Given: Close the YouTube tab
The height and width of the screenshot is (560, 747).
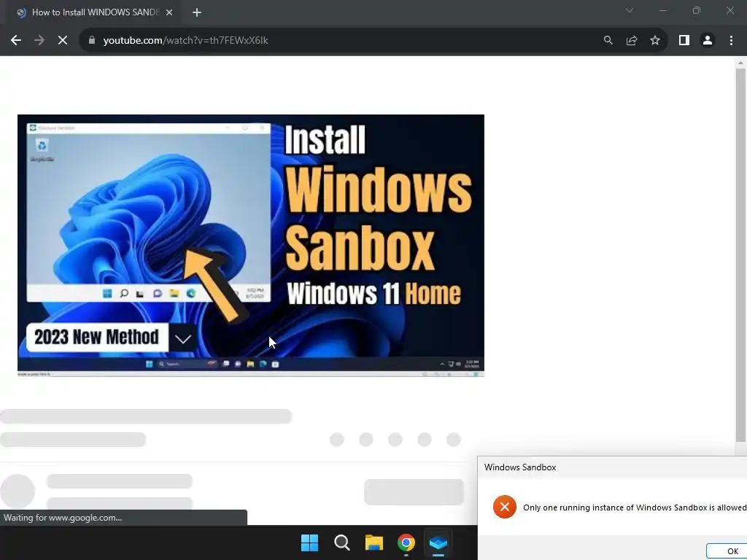Looking at the screenshot, I should click(x=169, y=12).
